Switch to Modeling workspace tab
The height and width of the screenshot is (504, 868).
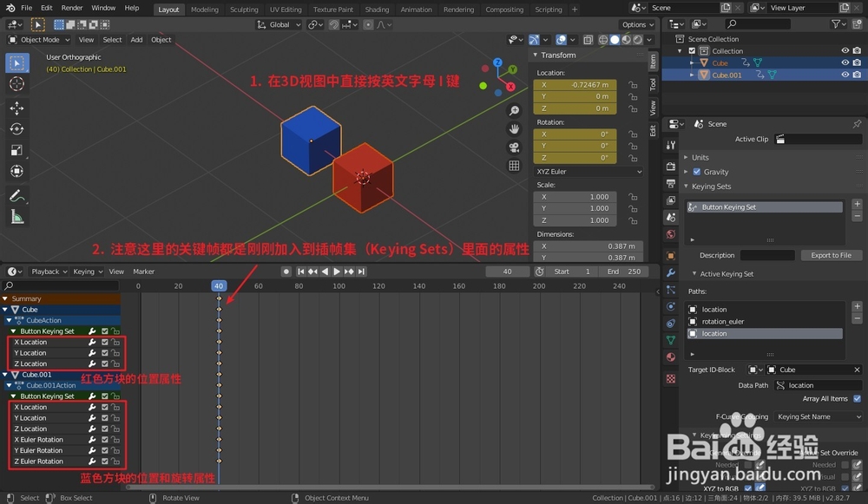tap(204, 10)
